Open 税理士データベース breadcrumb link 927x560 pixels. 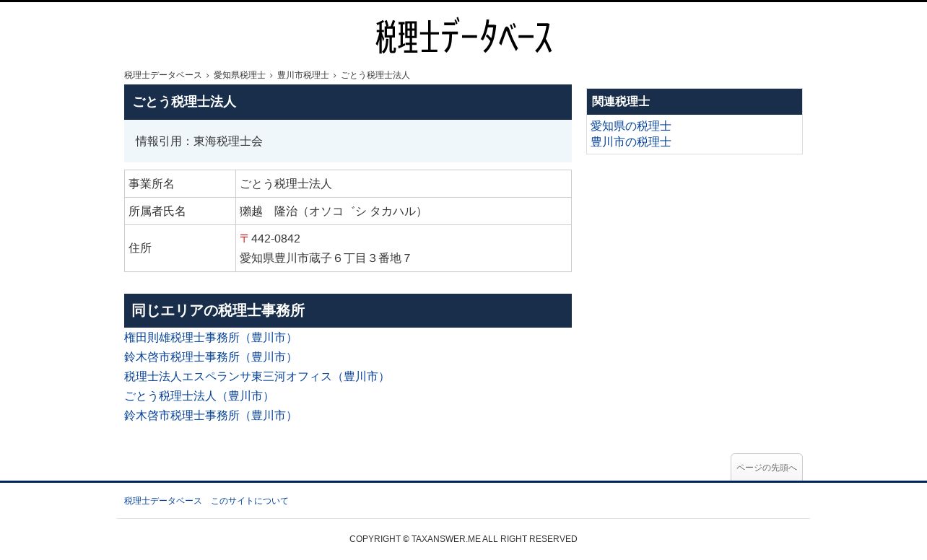(163, 75)
